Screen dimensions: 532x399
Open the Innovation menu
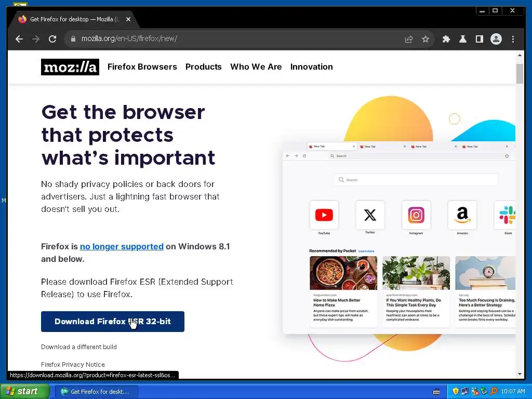[x=312, y=67]
